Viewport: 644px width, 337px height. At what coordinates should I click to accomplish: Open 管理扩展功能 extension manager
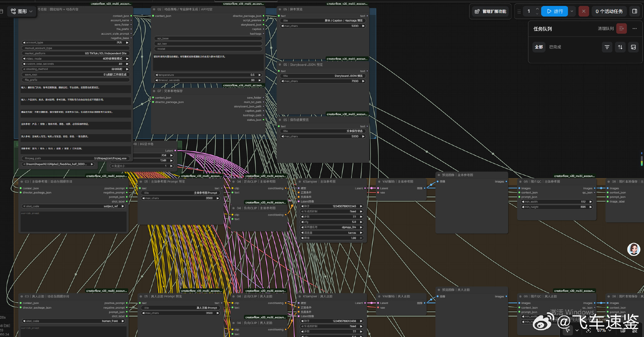[491, 11]
